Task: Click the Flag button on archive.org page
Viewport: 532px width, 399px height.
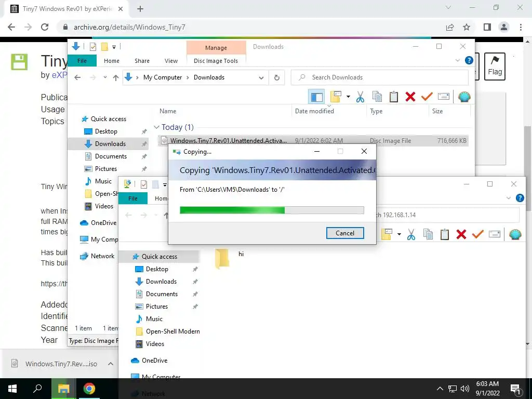Action: coord(495,66)
